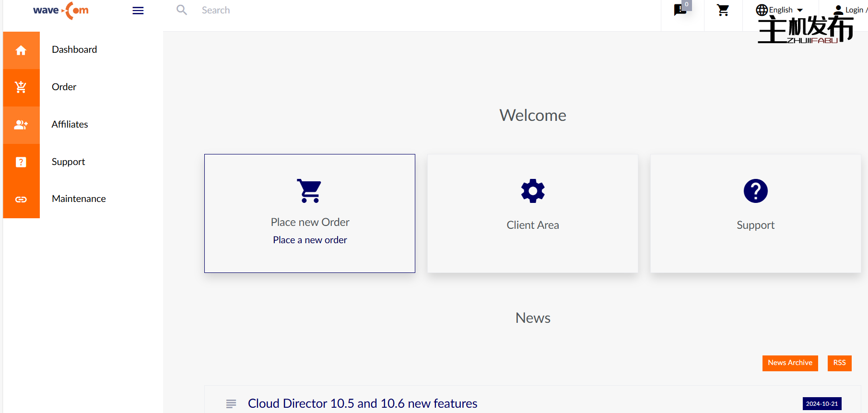Screen dimensions: 868x413
Task: Open Cloud Director 10.5 and 10.6 news article
Action: pyautogui.click(x=362, y=403)
